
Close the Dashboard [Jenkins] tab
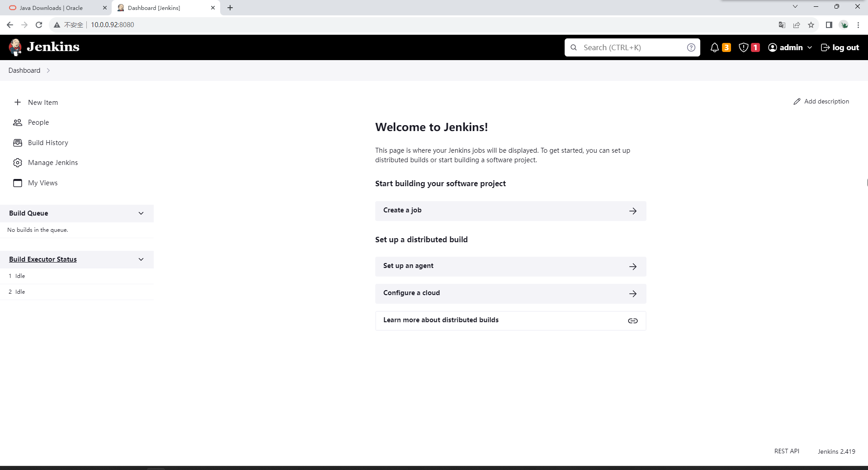(x=212, y=8)
